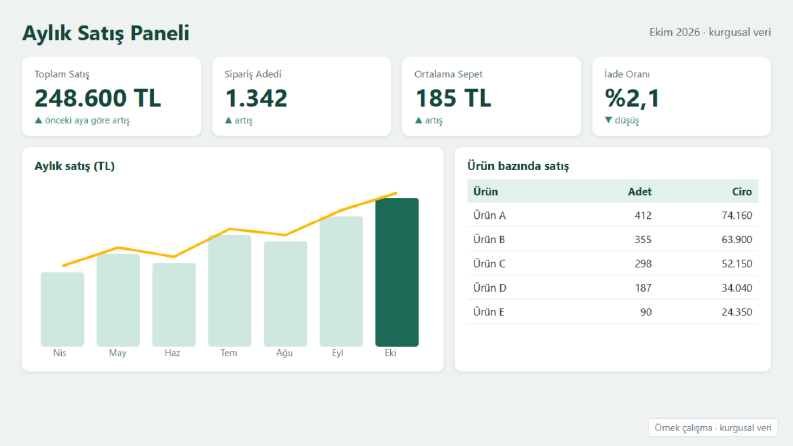Click the 'Tem' axis label
The image size is (793, 446).
(229, 353)
